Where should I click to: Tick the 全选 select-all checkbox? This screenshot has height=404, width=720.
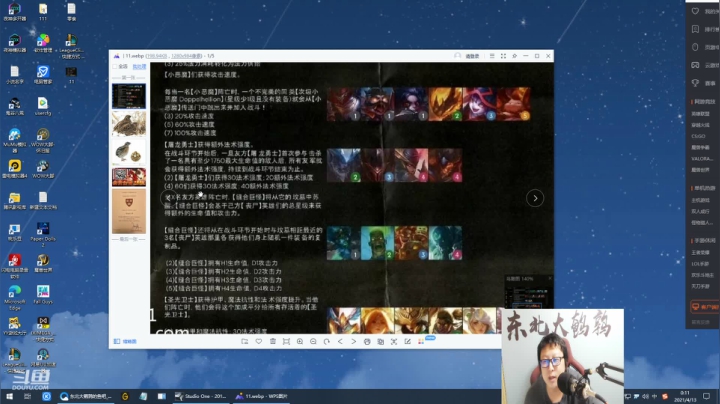point(115,67)
